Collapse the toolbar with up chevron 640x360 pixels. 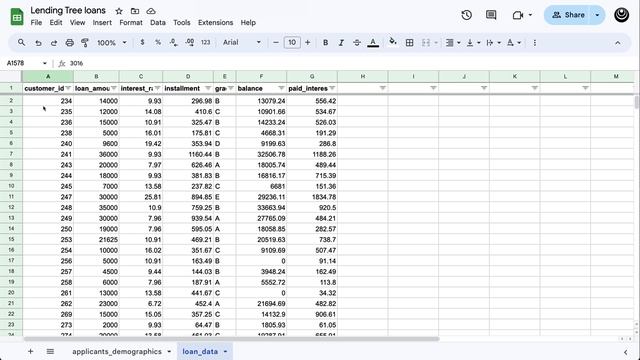pos(618,43)
